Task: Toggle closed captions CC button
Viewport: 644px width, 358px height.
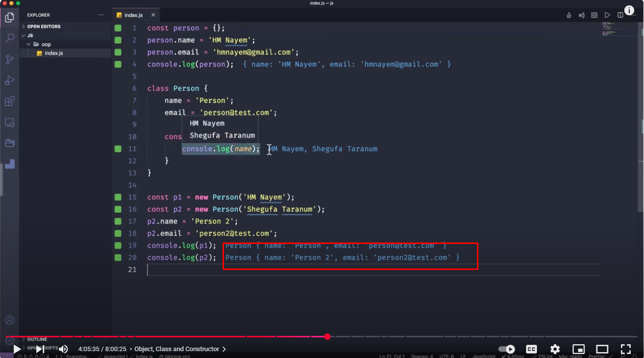Action: click(x=532, y=349)
